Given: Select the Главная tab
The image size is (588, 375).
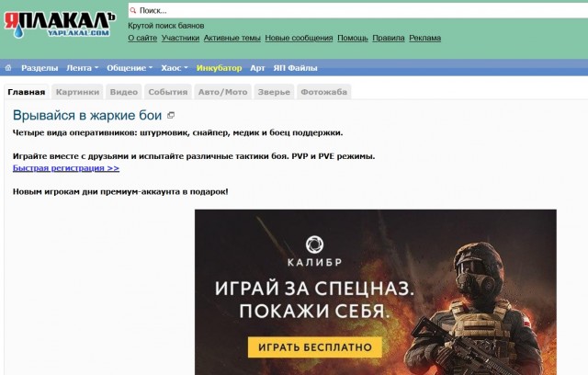Looking at the screenshot, I should [x=27, y=92].
